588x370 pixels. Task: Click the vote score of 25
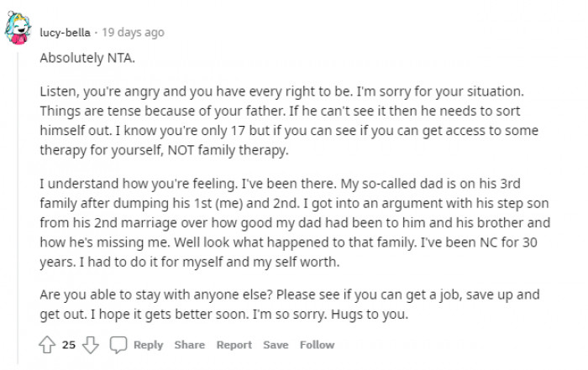click(x=69, y=345)
